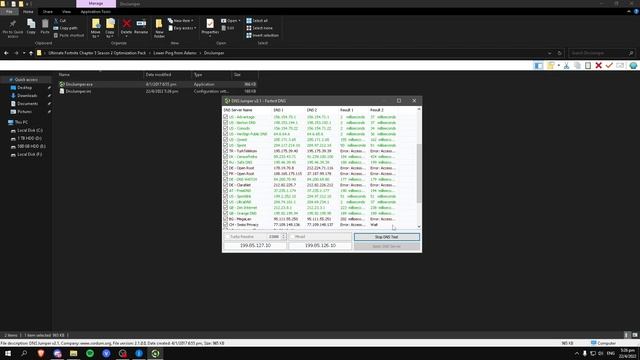Switch to the View ribbon tab

66,12
